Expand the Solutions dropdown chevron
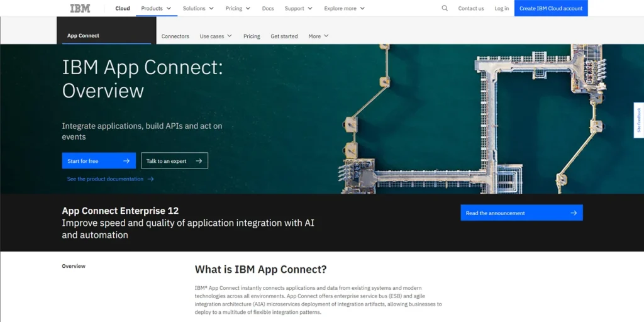The image size is (644, 322). coord(211,8)
